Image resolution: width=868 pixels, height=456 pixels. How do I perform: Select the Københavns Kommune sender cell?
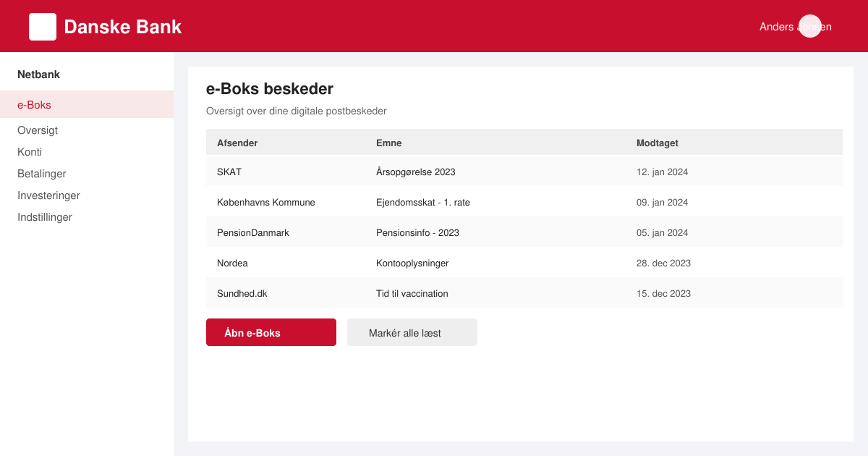click(x=266, y=202)
